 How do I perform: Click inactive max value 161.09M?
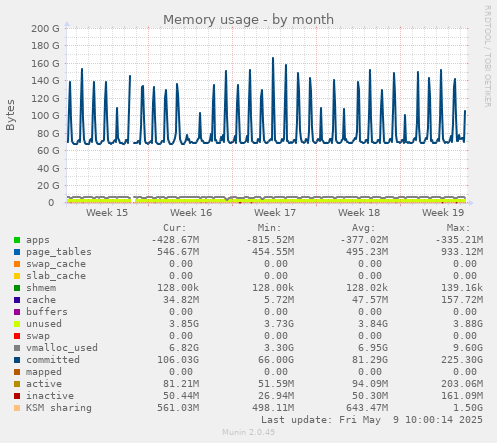tap(462, 396)
